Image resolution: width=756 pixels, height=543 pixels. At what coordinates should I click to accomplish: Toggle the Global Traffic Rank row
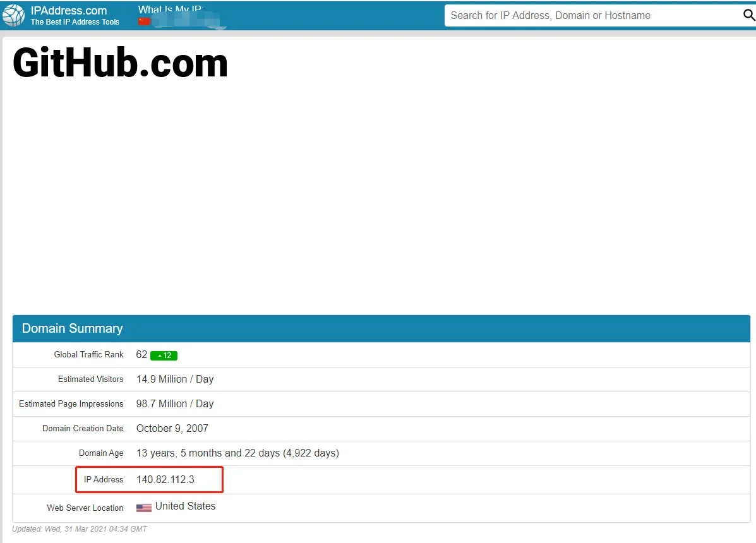point(88,354)
